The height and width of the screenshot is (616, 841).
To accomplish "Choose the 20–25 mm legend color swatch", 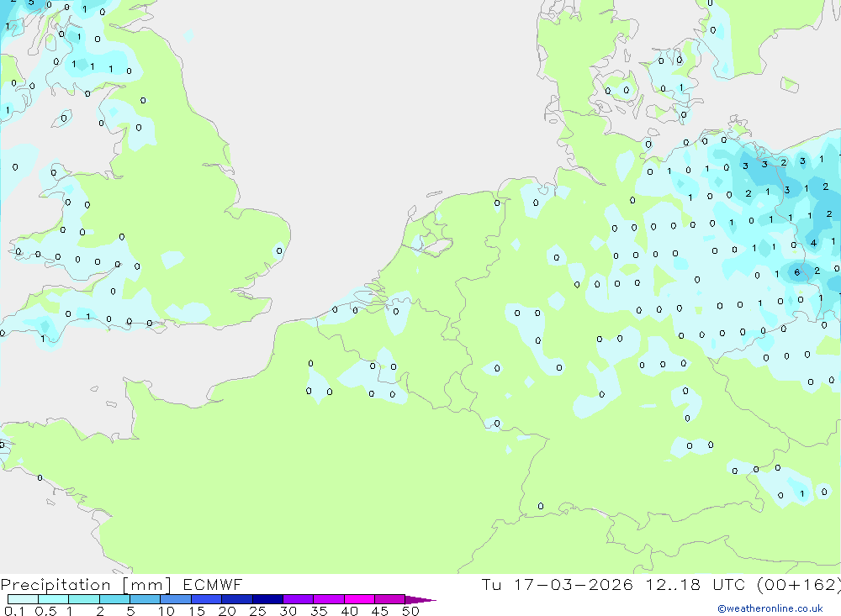I will pos(237,599).
